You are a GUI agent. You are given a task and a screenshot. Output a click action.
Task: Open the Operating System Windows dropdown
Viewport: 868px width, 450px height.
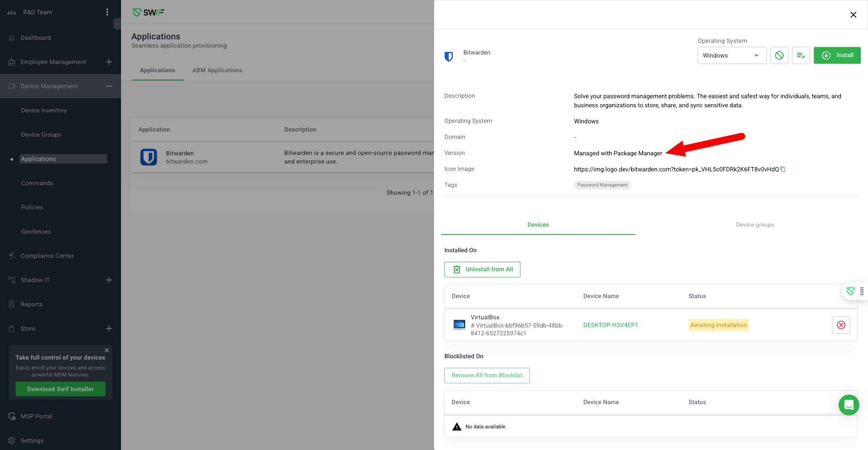point(731,55)
